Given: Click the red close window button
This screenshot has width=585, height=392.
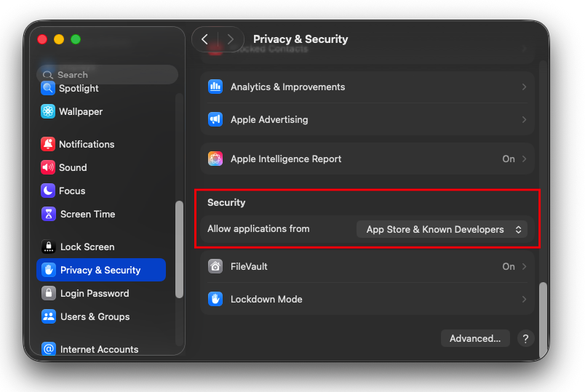Looking at the screenshot, I should (x=42, y=39).
